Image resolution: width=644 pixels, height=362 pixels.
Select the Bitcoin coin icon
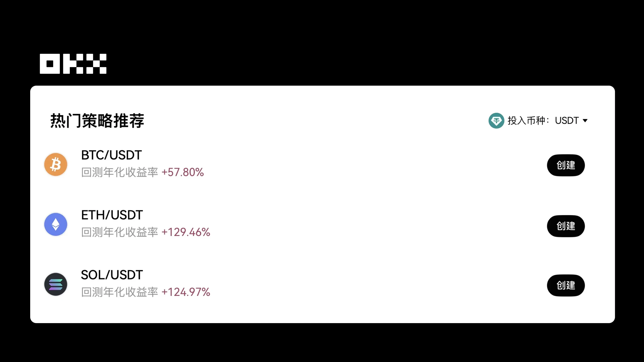(56, 165)
